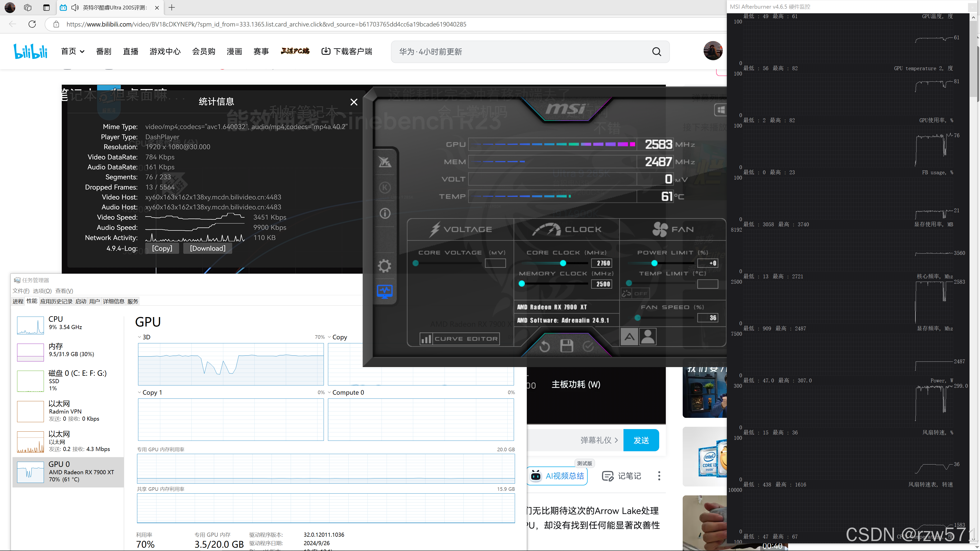980x551 pixels.
Task: Switch to the 详细信息 tab in Task Manager
Action: pos(113,302)
